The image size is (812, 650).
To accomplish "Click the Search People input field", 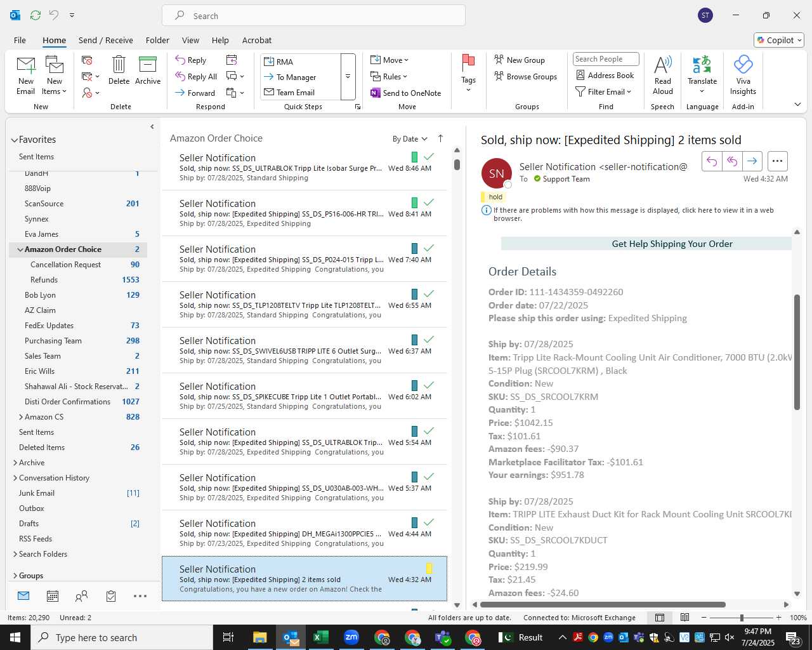I will coord(606,59).
